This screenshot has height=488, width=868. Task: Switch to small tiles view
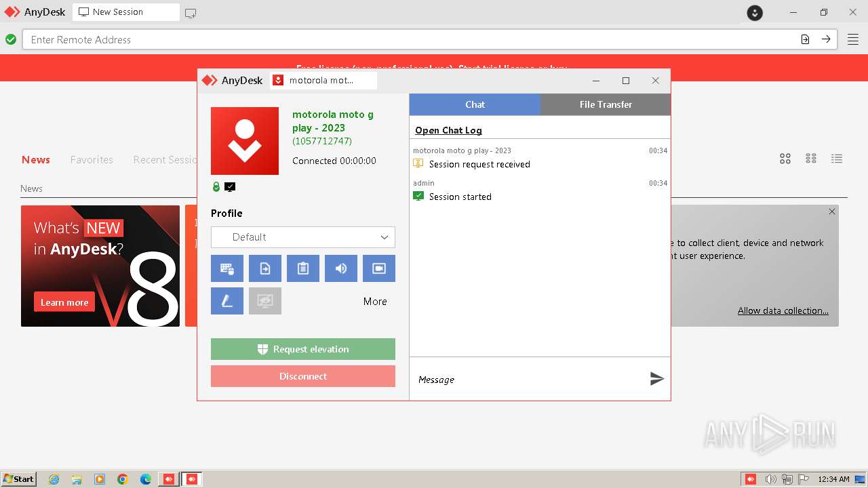pos(811,159)
